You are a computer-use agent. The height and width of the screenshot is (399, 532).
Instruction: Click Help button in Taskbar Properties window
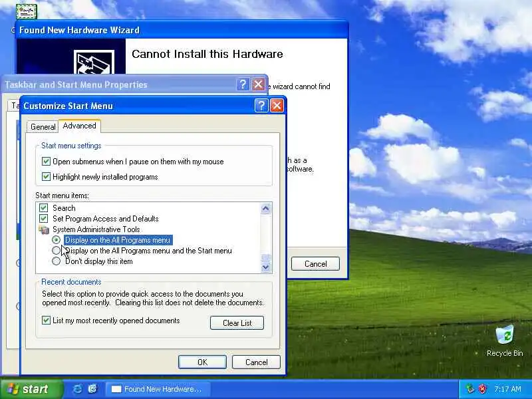coord(243,84)
